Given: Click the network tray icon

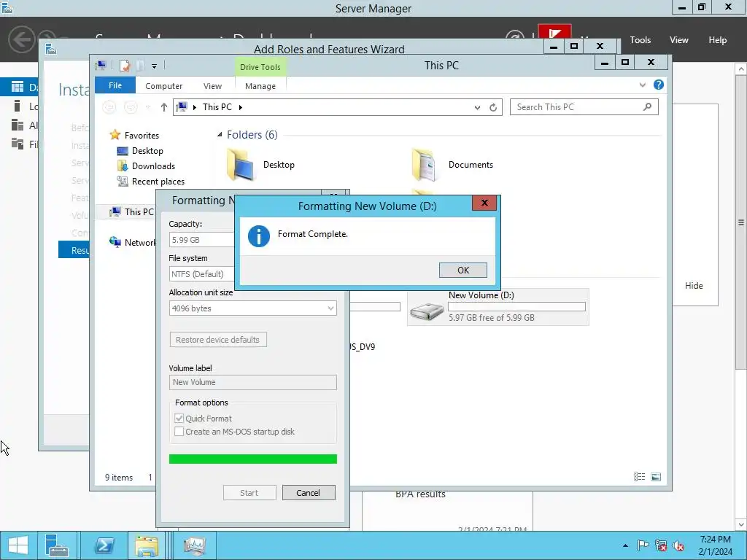Looking at the screenshot, I should (x=661, y=545).
